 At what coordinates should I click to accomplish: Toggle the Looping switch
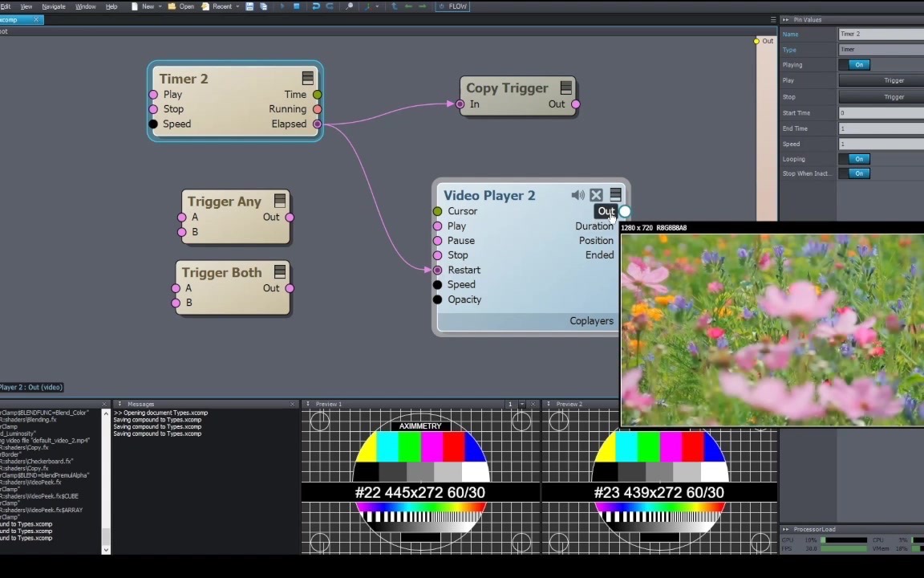pyautogui.click(x=858, y=159)
